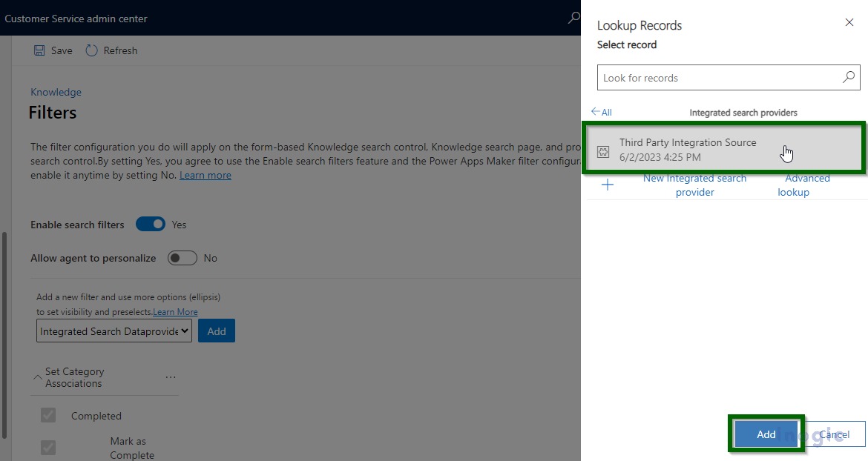
Task: Open the Learn More link near filter options
Action: coord(176,312)
